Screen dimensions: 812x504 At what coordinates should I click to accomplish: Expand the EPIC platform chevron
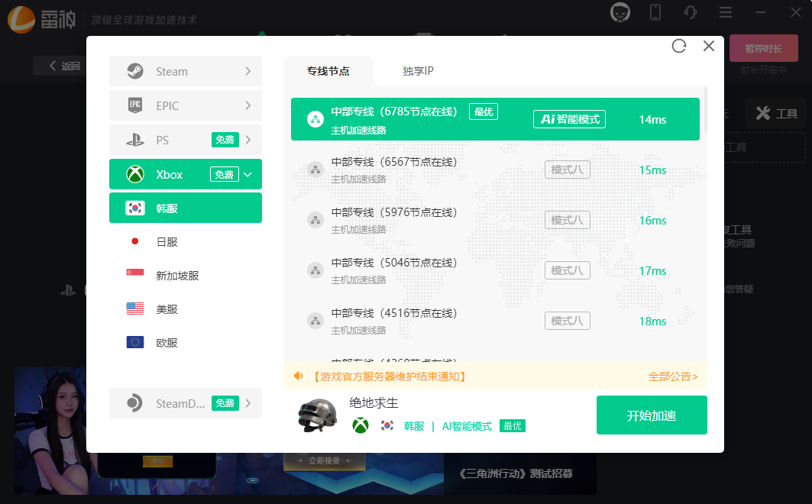pos(248,105)
